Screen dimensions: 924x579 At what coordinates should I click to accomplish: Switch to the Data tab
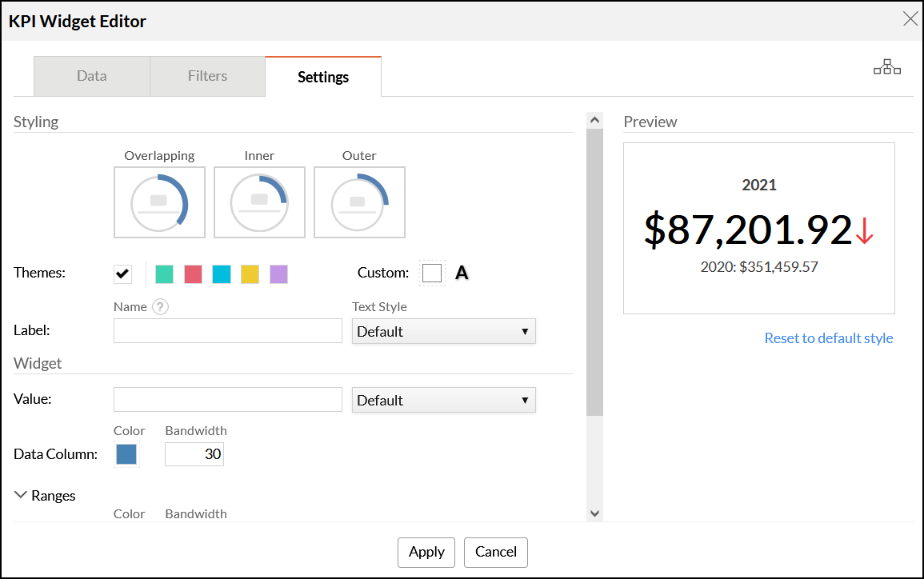pos(92,77)
